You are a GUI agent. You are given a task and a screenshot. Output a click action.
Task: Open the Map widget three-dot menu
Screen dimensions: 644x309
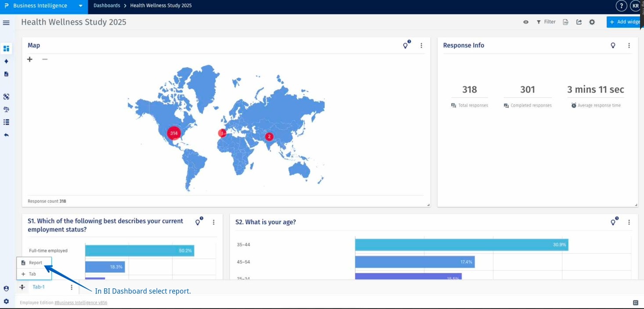[x=421, y=45]
